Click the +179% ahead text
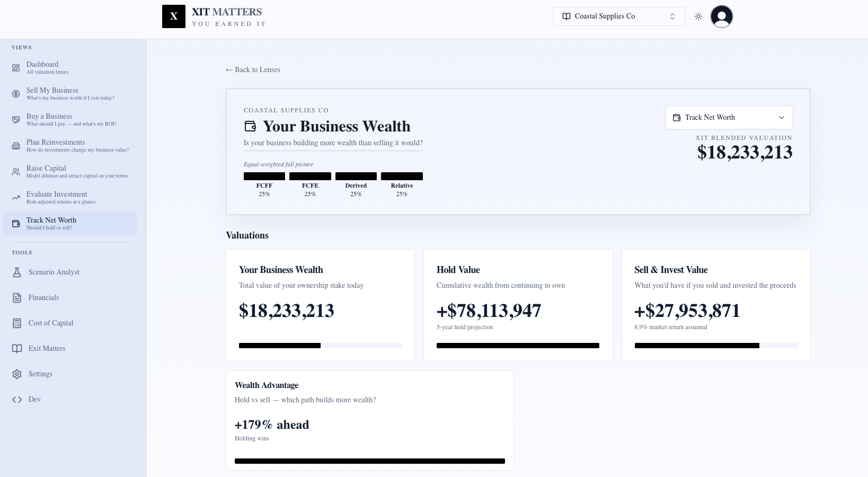Image resolution: width=868 pixels, height=477 pixels. [272, 425]
